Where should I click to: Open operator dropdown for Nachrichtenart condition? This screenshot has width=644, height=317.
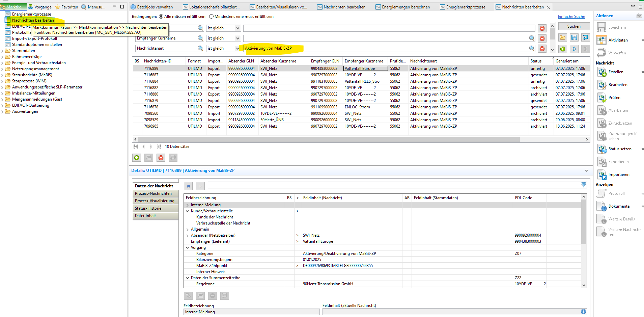237,49
